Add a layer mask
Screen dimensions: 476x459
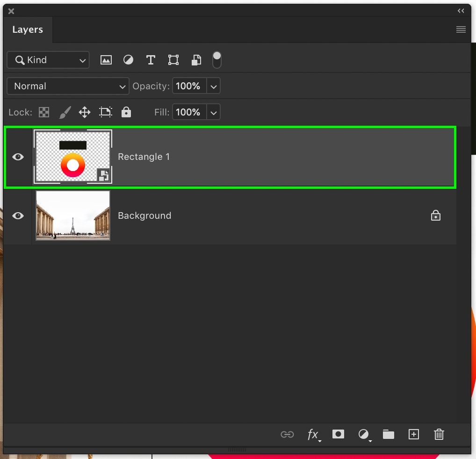pyautogui.click(x=338, y=434)
